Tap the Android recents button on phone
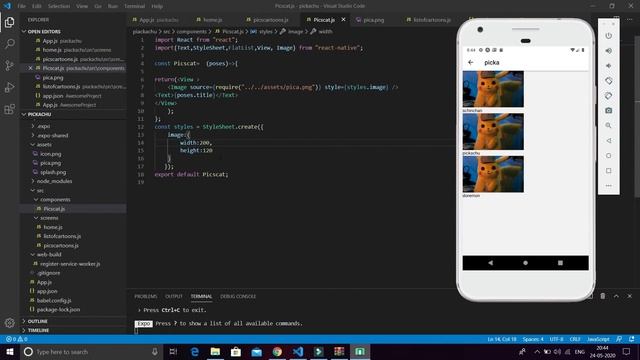Image resolution: width=640 pixels, height=360 pixels. [560, 263]
